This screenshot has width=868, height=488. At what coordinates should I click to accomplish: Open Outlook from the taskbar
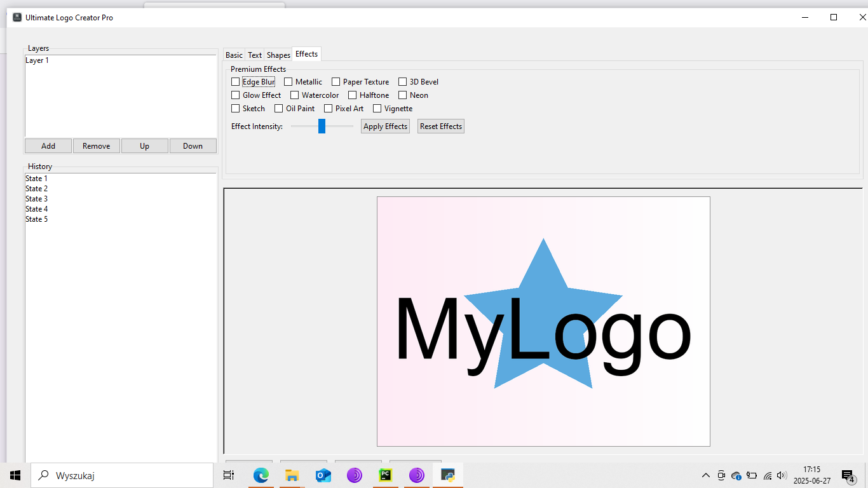(323, 475)
